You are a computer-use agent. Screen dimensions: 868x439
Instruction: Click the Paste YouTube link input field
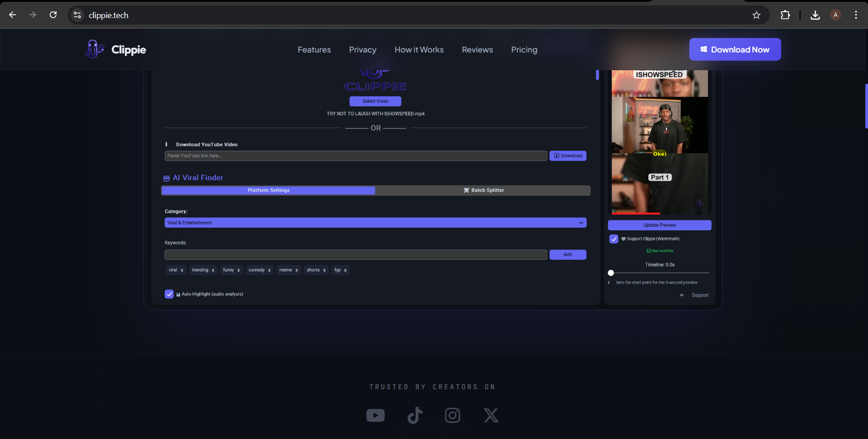click(x=356, y=156)
